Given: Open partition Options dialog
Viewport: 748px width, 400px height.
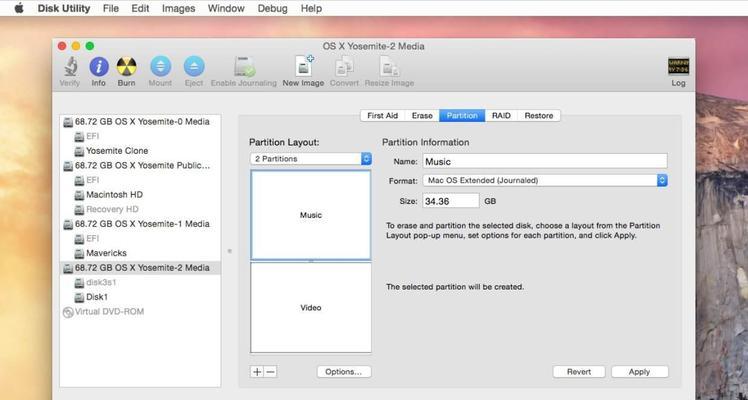Looking at the screenshot, I should click(343, 372).
